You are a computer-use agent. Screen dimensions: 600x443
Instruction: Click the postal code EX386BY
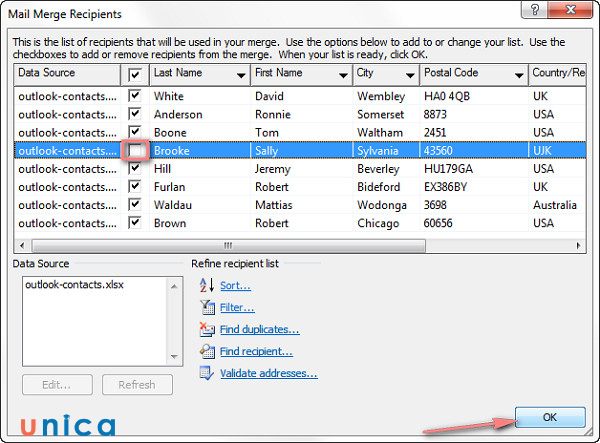coord(445,187)
